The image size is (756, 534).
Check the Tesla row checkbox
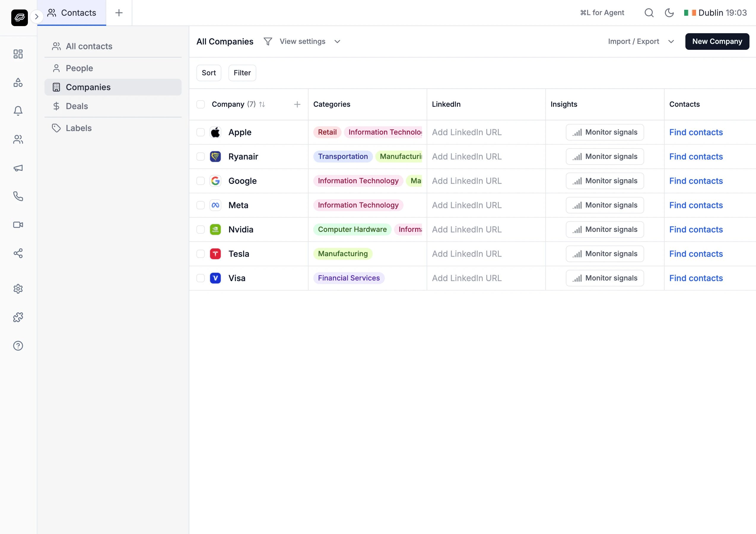[x=201, y=254]
